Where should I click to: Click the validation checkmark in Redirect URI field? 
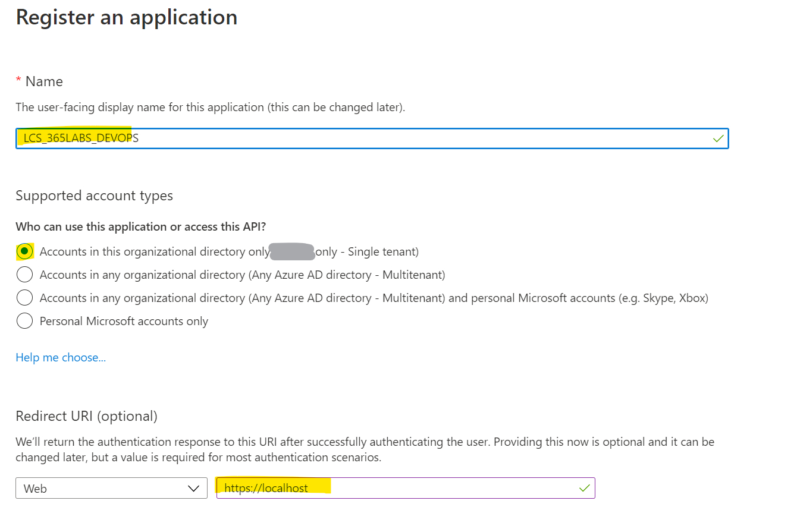pyautogui.click(x=585, y=488)
